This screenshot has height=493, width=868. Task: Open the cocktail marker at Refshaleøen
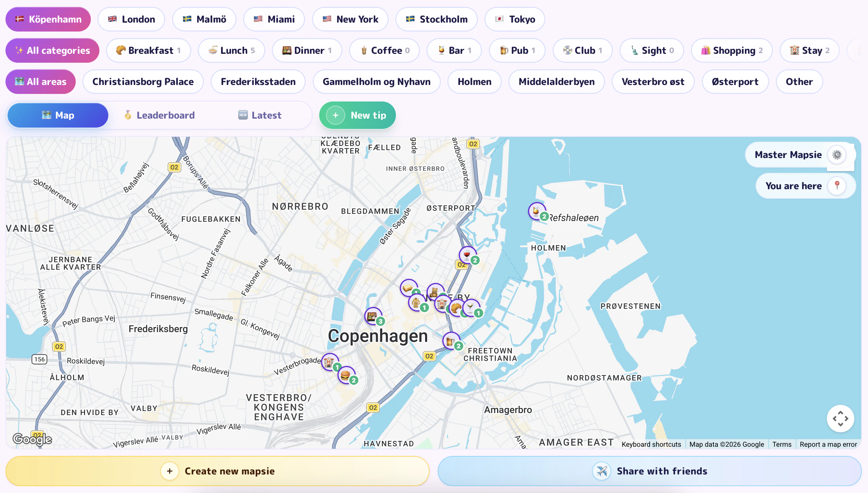(537, 212)
